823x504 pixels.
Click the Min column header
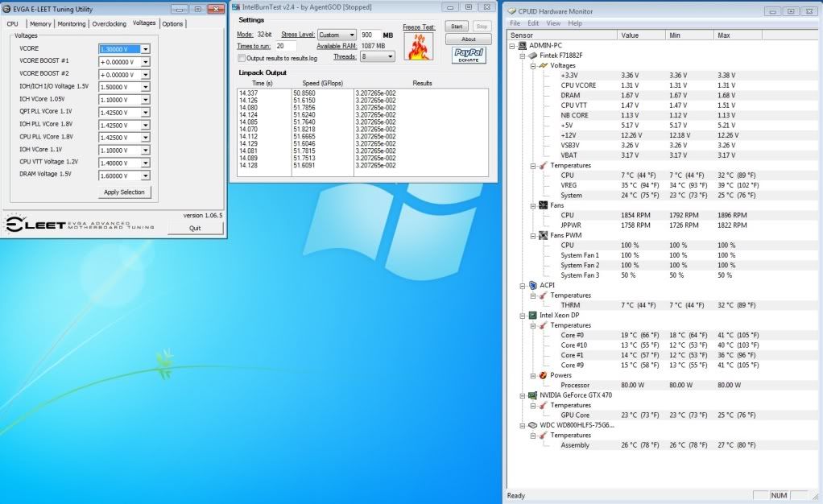[689, 35]
